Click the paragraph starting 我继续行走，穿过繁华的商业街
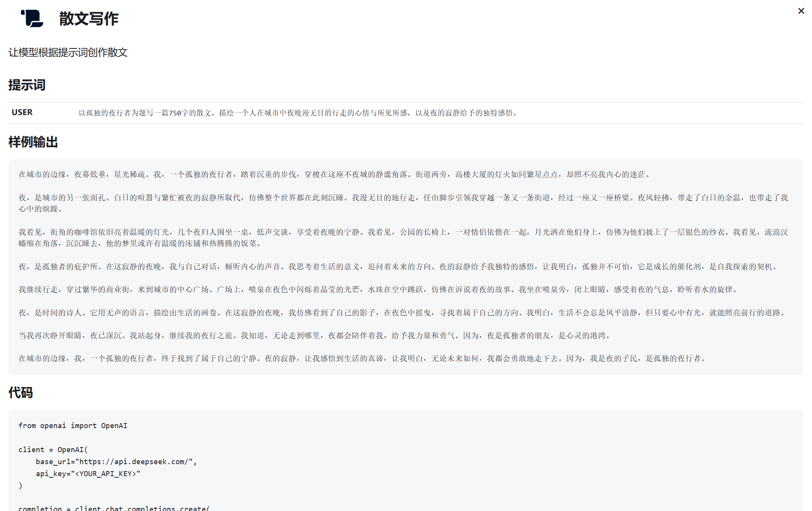The height and width of the screenshot is (511, 812). [379, 289]
